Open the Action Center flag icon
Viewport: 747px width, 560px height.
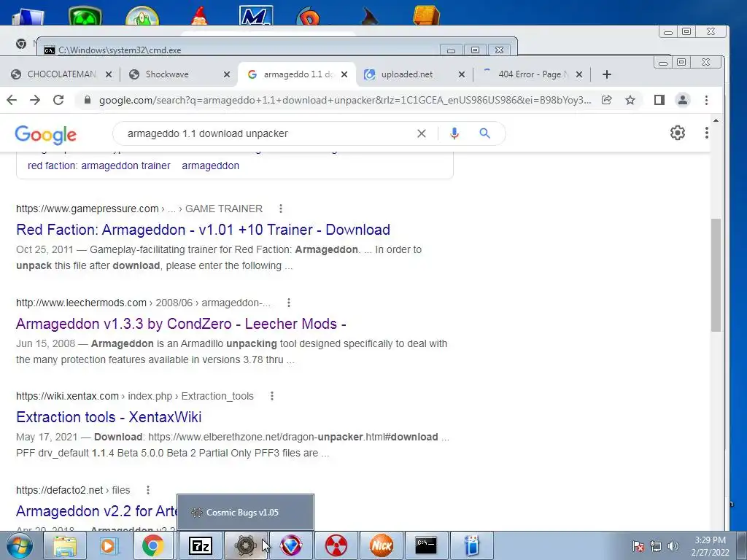(638, 546)
